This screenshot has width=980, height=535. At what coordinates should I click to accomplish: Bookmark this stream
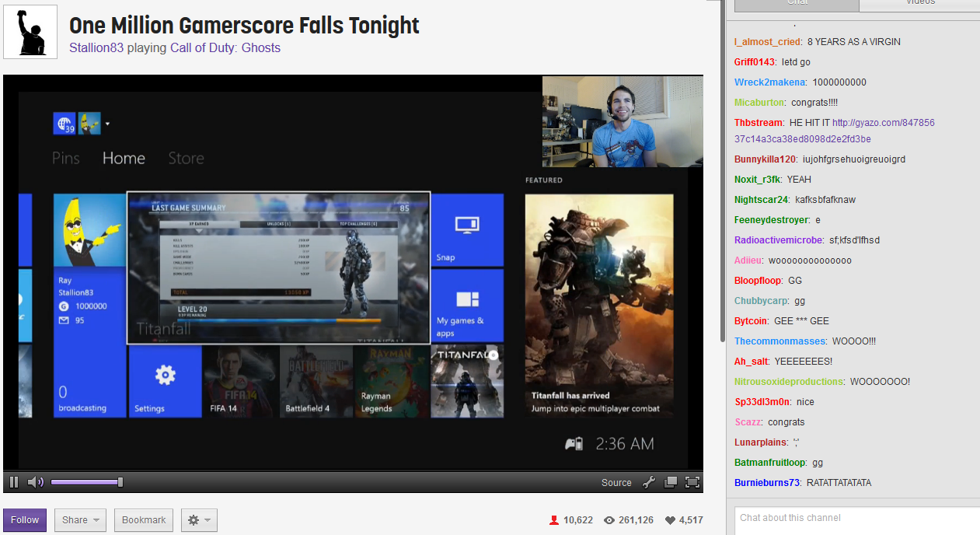pyautogui.click(x=144, y=520)
